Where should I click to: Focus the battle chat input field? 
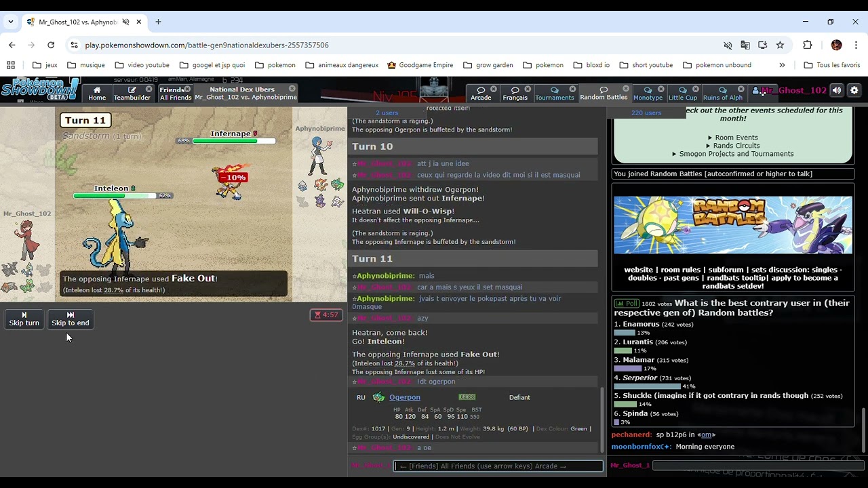pyautogui.click(x=498, y=466)
